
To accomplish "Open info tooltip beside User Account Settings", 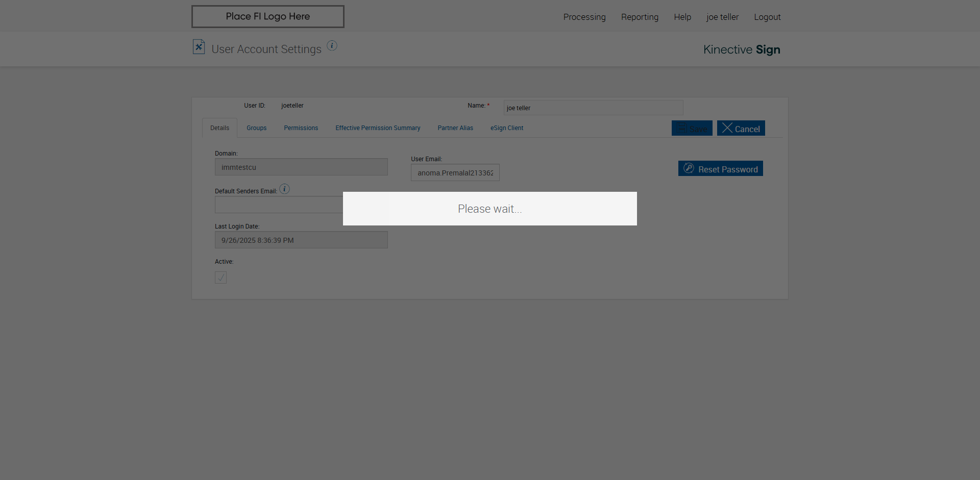I will click(x=332, y=45).
